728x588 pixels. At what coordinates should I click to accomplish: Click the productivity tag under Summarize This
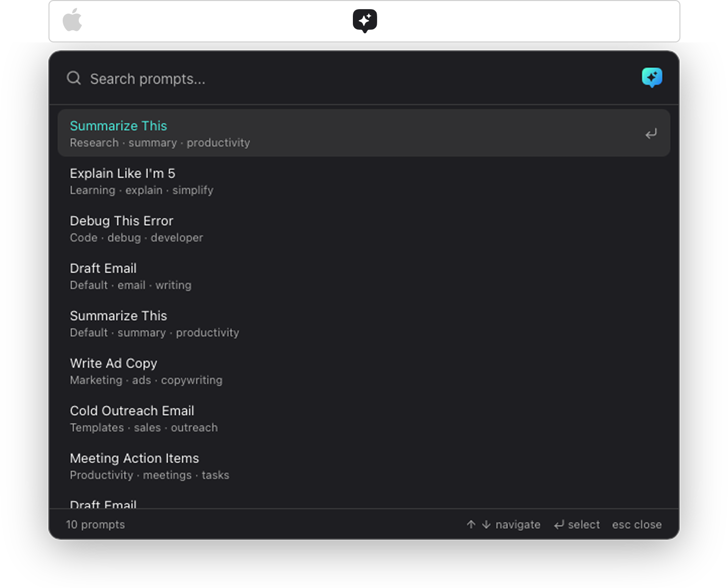pyautogui.click(x=218, y=143)
